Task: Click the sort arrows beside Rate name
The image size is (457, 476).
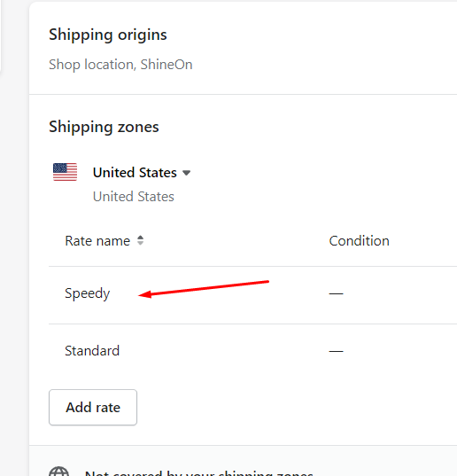Action: tap(140, 240)
